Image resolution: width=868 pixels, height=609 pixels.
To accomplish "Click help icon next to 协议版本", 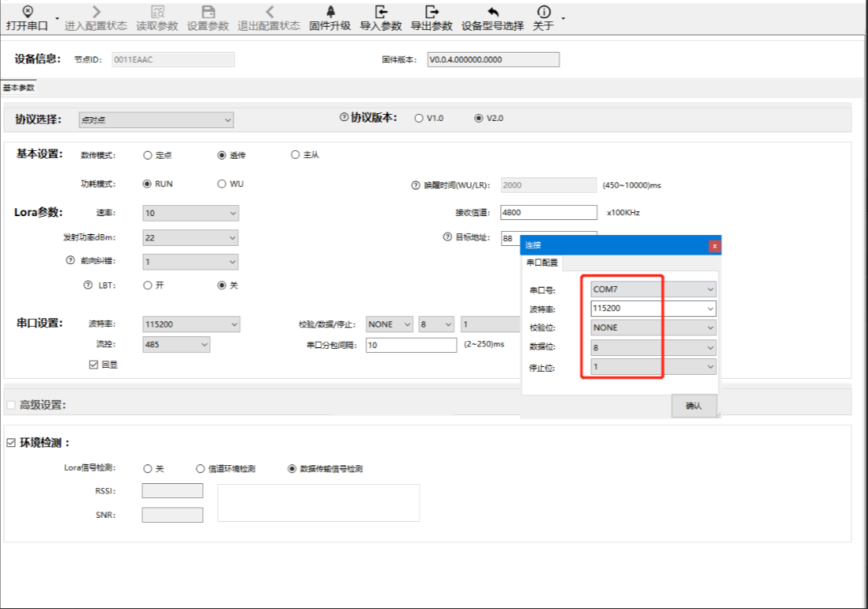I will [x=344, y=118].
